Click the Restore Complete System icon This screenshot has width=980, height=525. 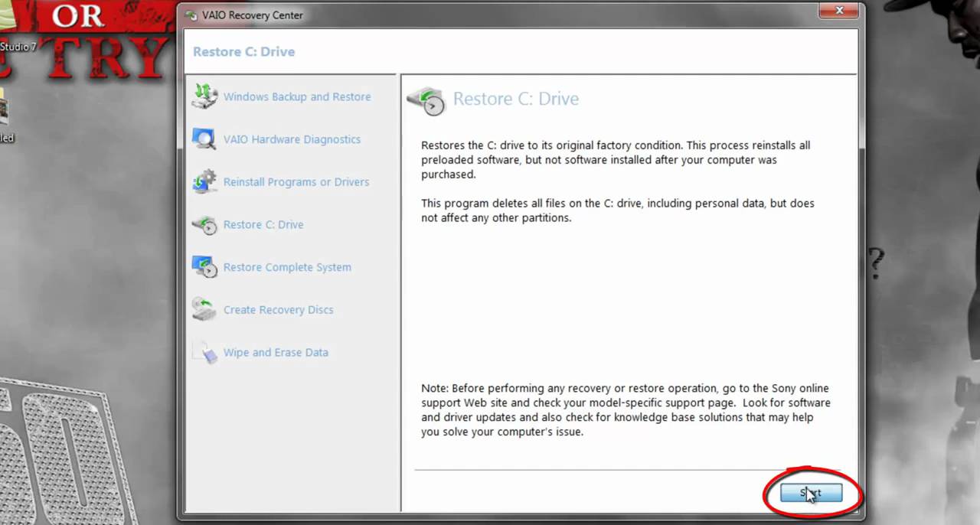point(204,267)
